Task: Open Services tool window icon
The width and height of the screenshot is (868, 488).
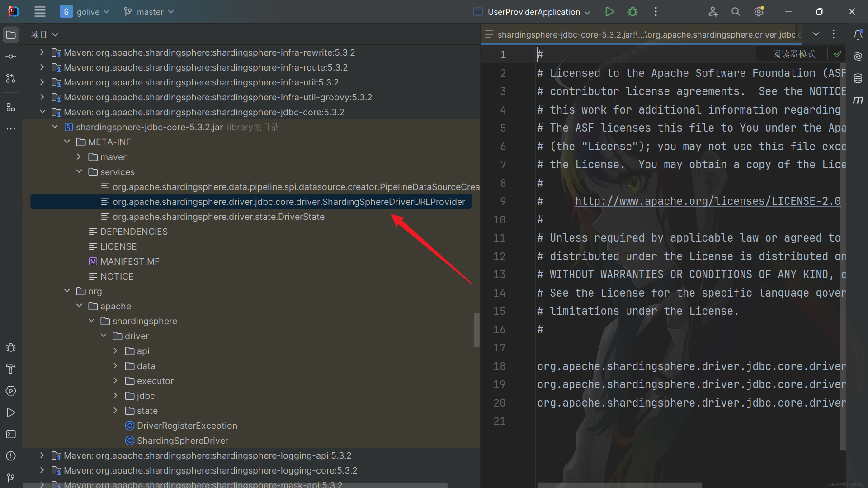Action: point(11,391)
